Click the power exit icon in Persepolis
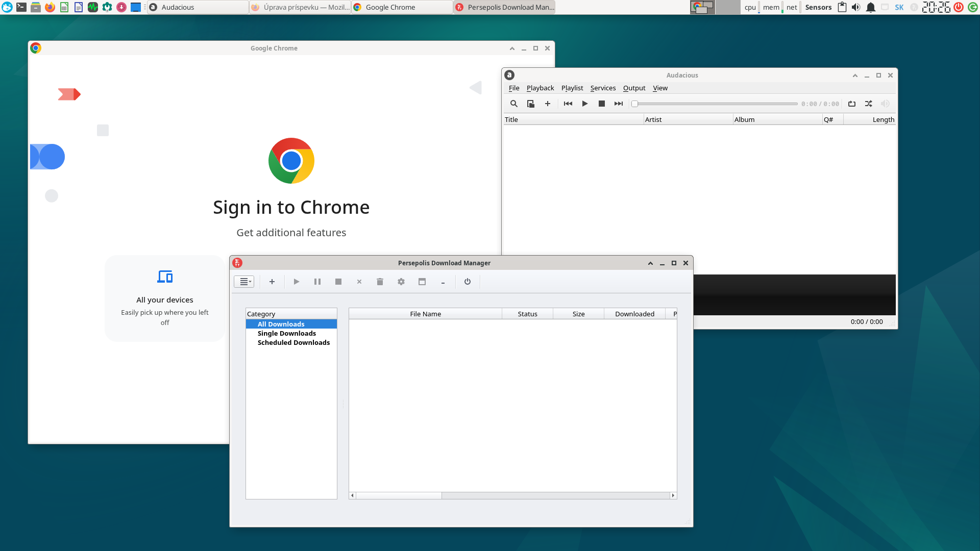This screenshot has width=980, height=551. point(468,282)
